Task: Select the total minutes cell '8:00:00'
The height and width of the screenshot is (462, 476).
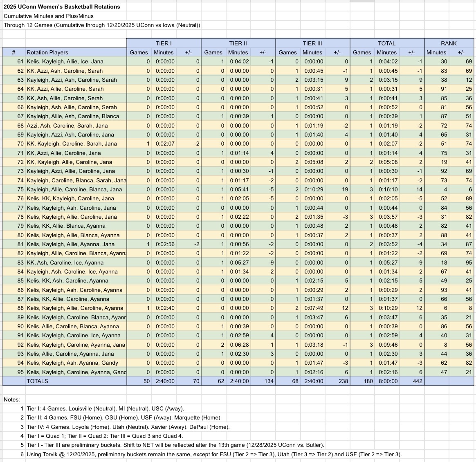Action: click(x=387, y=381)
